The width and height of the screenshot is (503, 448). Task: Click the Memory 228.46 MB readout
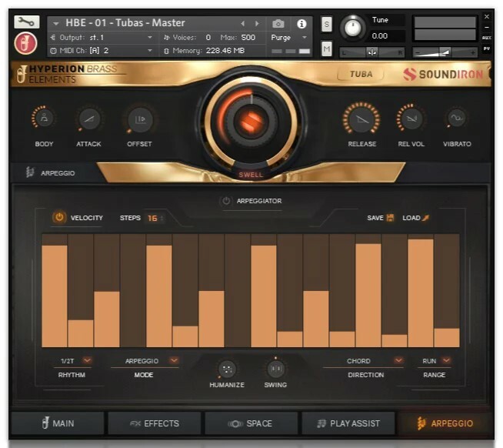click(x=225, y=51)
